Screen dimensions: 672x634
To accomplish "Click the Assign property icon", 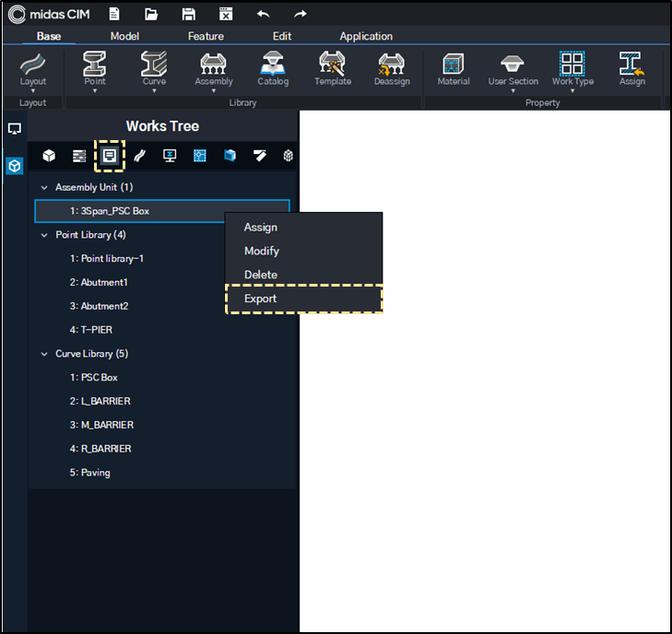I will click(x=631, y=68).
